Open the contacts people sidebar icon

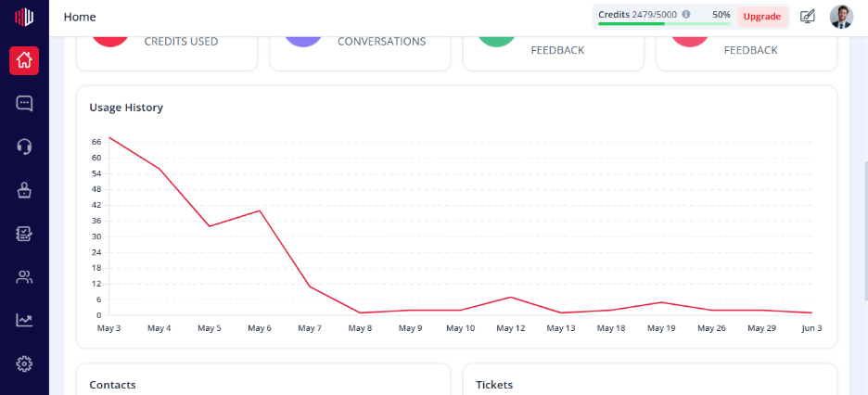pyautogui.click(x=24, y=276)
